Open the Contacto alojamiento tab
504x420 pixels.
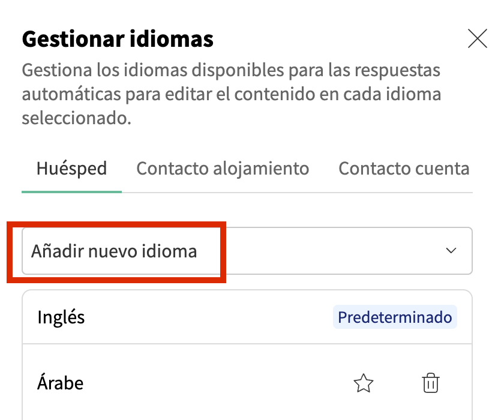coord(223,169)
